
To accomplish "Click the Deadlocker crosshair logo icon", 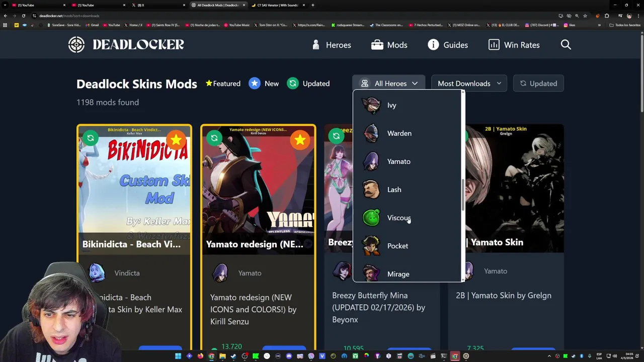I will pyautogui.click(x=76, y=45).
